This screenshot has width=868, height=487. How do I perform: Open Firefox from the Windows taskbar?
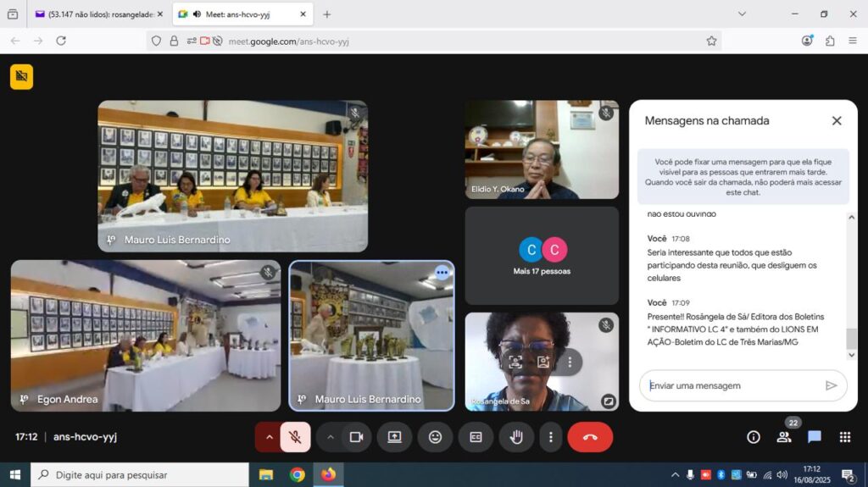click(x=328, y=474)
